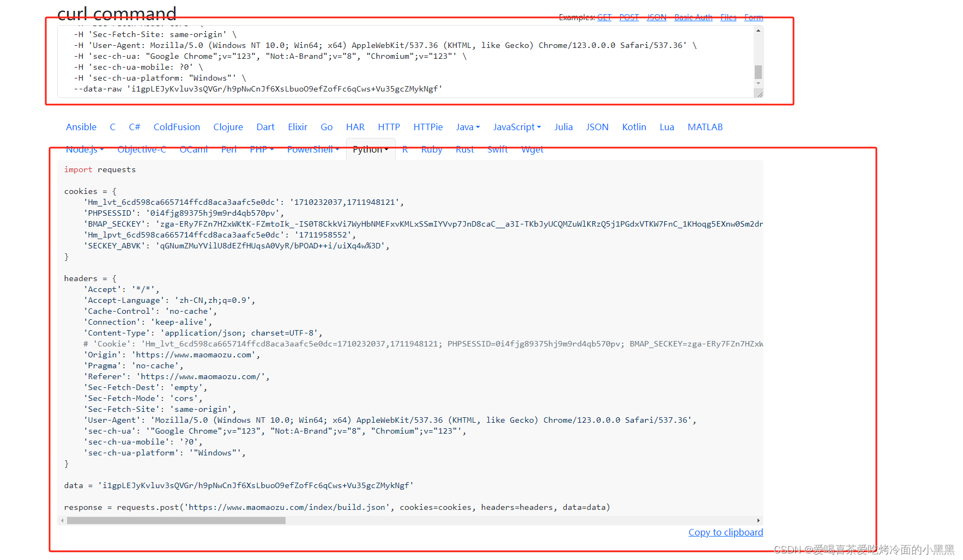Open the HTTPie tab

click(428, 127)
